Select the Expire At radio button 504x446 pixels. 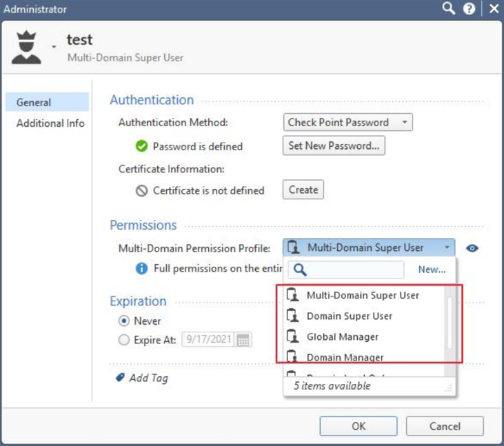pyautogui.click(x=124, y=340)
